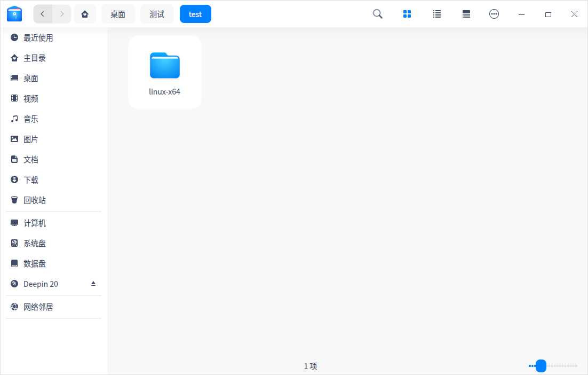Image resolution: width=588 pixels, height=375 pixels.
Task: Click the document icon beside 文档
Action: (14, 159)
